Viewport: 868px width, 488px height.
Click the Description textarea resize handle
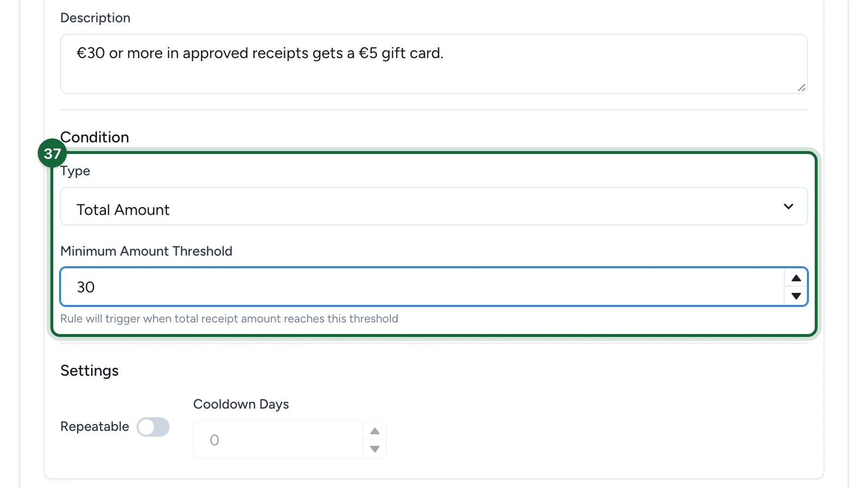[801, 87]
